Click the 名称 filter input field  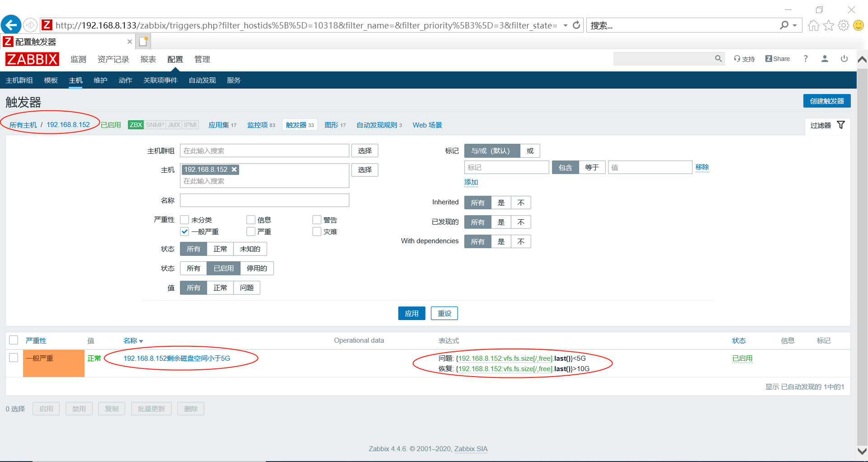[264, 200]
